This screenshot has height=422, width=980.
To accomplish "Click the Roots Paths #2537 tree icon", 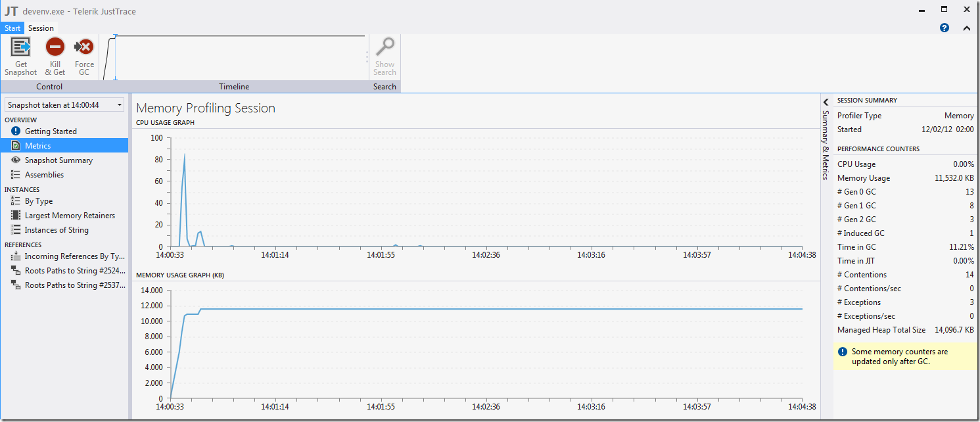I will 16,285.
